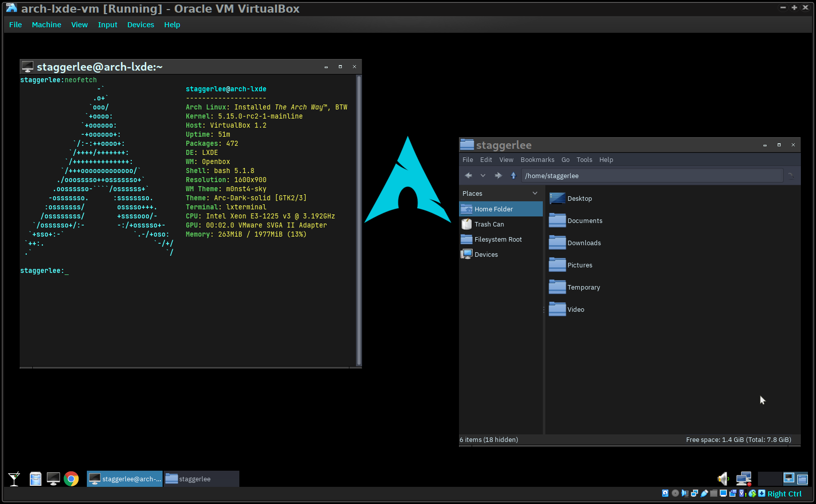The height and width of the screenshot is (504, 816).
Task: Select the Documents folder
Action: [x=576, y=220]
